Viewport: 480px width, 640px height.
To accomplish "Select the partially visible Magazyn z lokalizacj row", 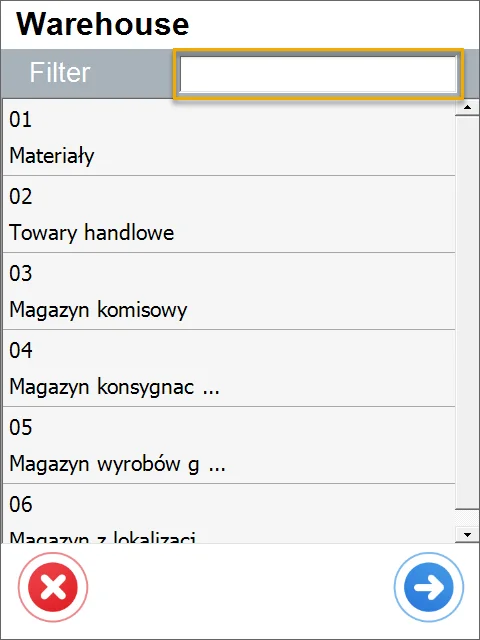I will pyautogui.click(x=229, y=514).
